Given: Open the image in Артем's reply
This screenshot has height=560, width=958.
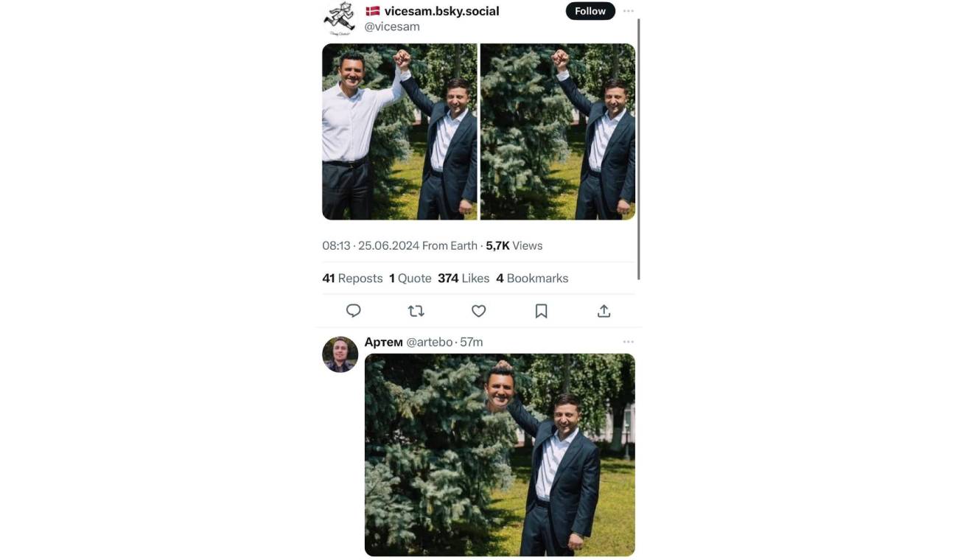Looking at the screenshot, I should tap(500, 455).
